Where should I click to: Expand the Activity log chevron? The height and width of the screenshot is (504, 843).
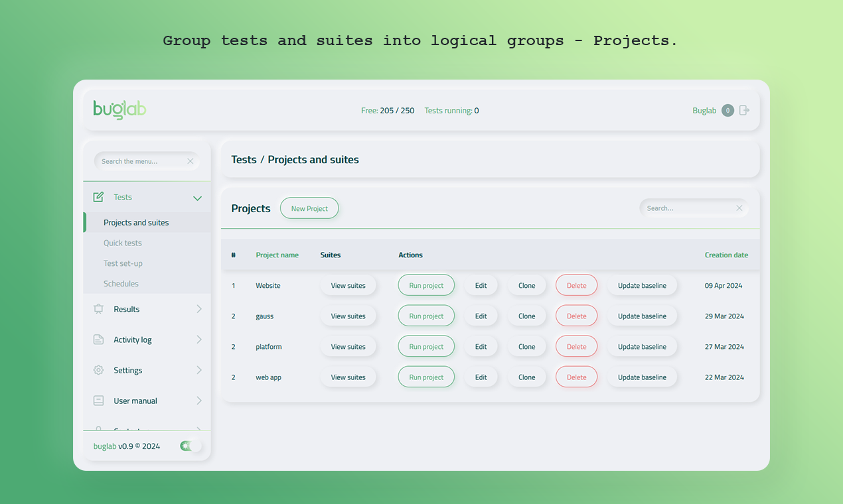coord(198,340)
